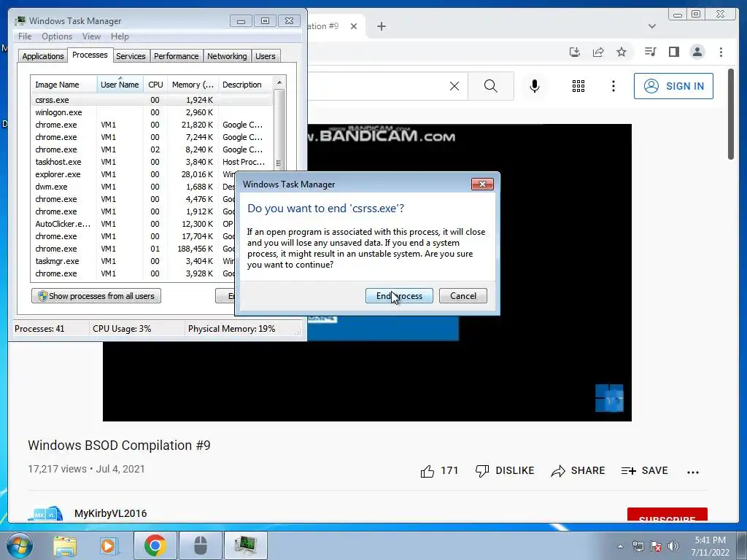Screen dimensions: 747x560
Task: Select the csrss.exe process row
Action: pyautogui.click(x=152, y=100)
